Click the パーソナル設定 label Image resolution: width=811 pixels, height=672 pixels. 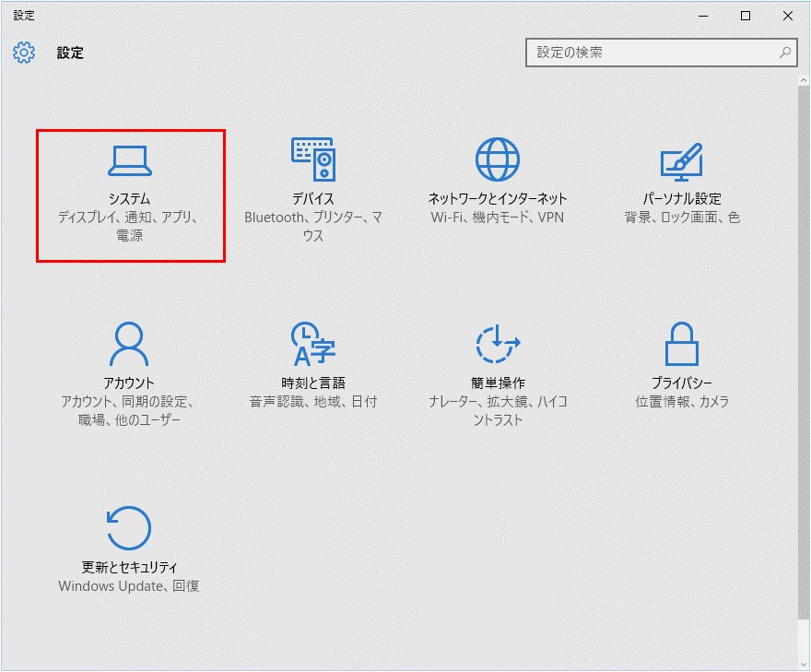coord(682,199)
